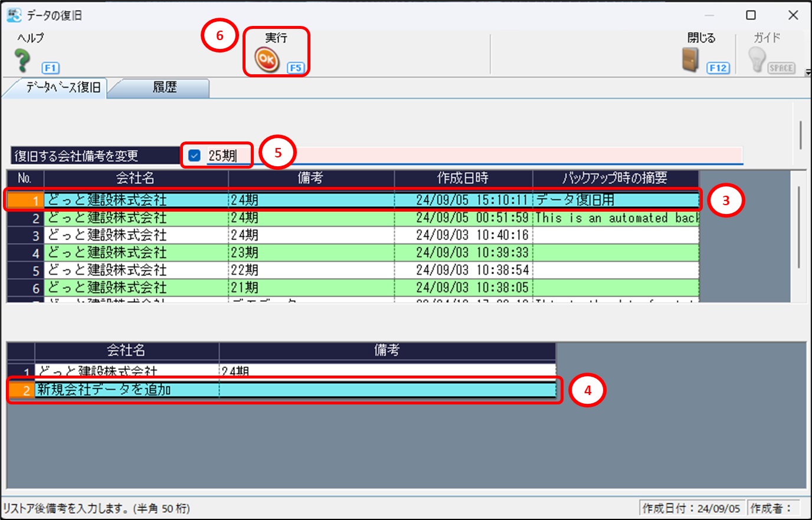This screenshot has width=812, height=520.
Task: Click the light bulb Guide icon
Action: [x=757, y=60]
